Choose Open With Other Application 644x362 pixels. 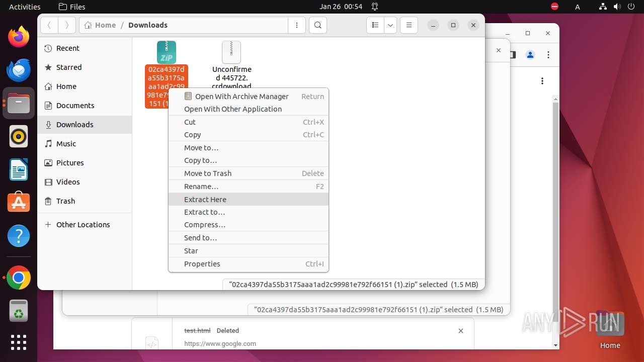click(249, 109)
